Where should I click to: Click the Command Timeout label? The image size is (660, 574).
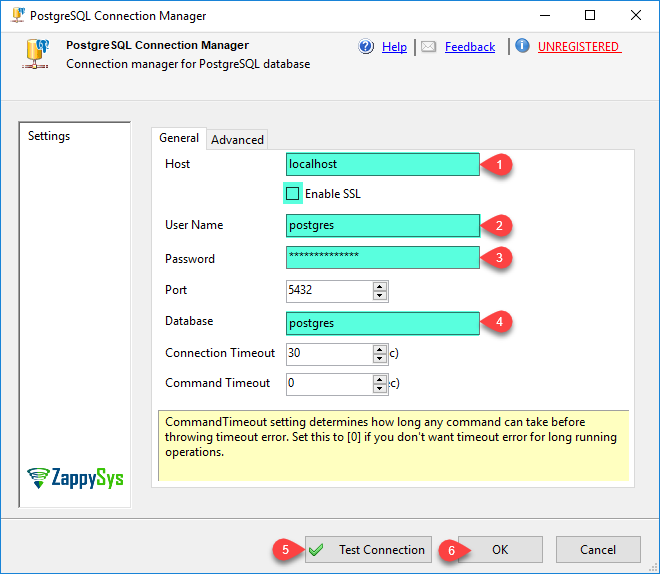click(x=217, y=383)
